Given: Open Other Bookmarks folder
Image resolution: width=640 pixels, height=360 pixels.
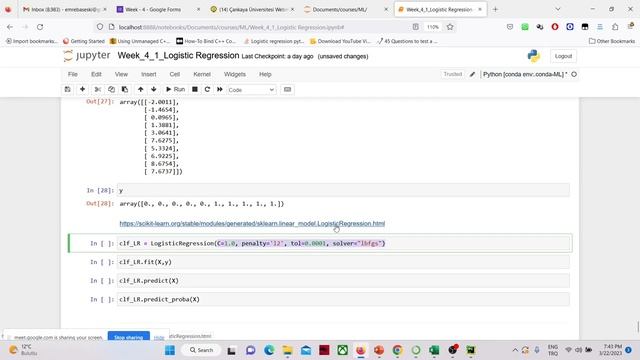Looking at the screenshot, I should (x=612, y=41).
